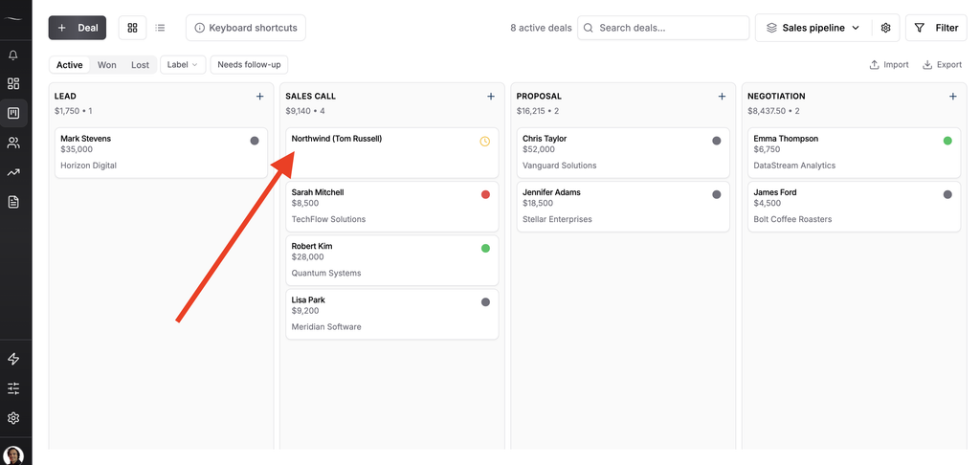The height and width of the screenshot is (465, 980).
Task: Click the Stellar Enterprises company name
Action: [x=557, y=219]
